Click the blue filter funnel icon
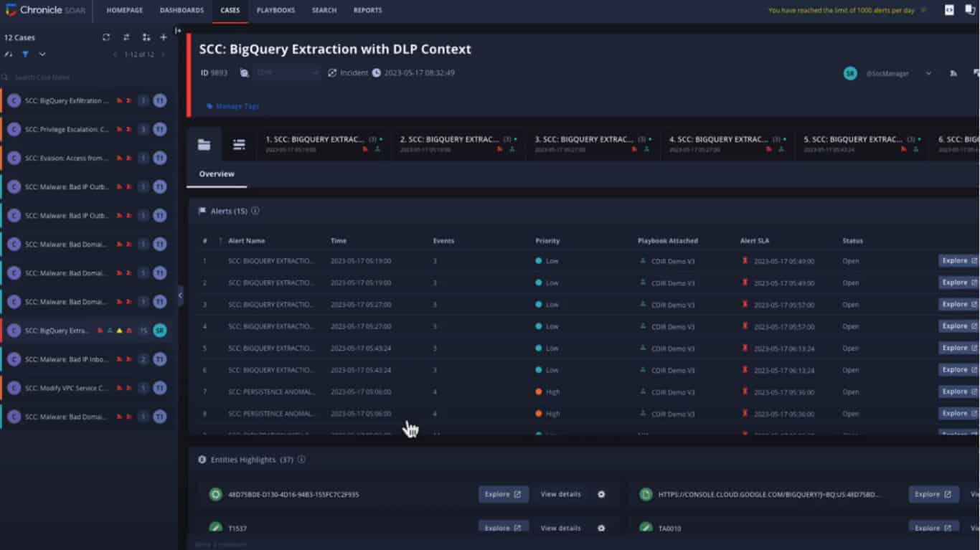This screenshot has width=980, height=550. click(x=25, y=54)
